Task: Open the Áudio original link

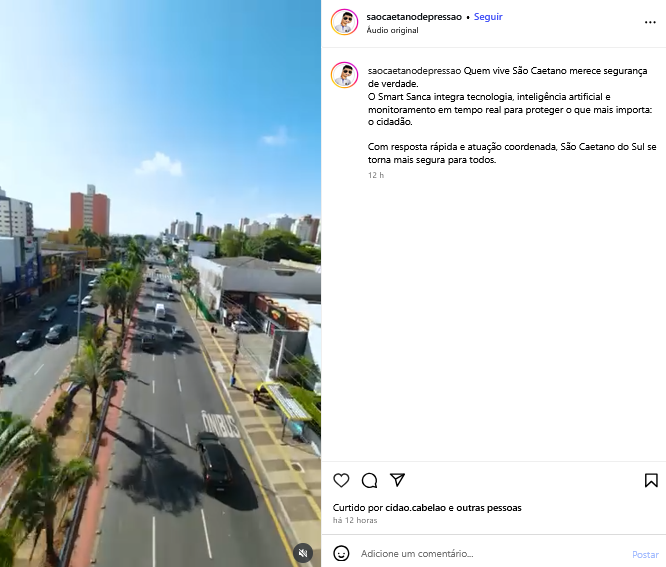Action: 392,30
